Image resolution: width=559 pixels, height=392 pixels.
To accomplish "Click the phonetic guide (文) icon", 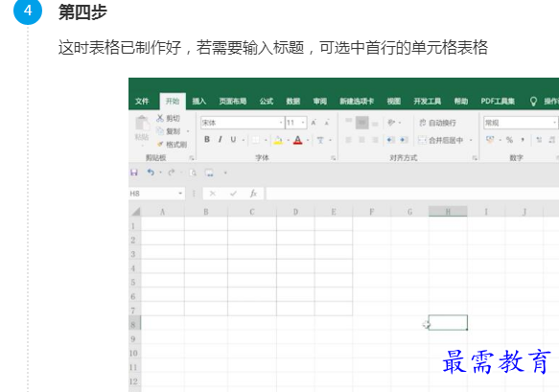I will click(320, 140).
